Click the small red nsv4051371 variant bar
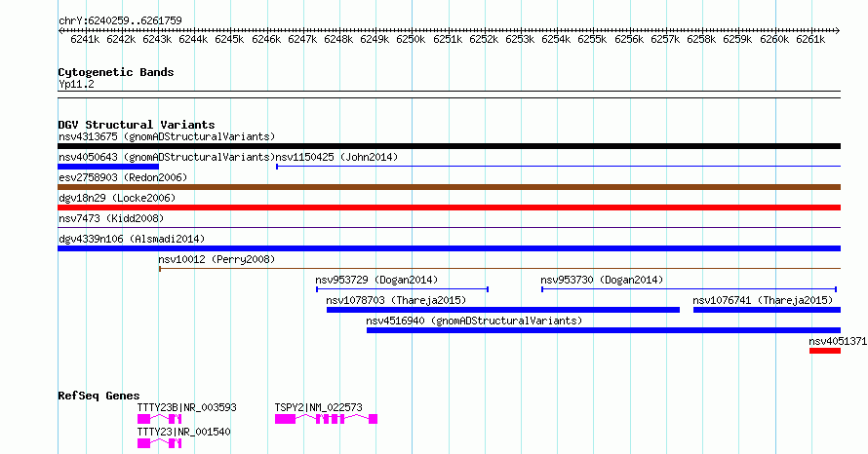The width and height of the screenshot is (868, 454). coord(825,351)
